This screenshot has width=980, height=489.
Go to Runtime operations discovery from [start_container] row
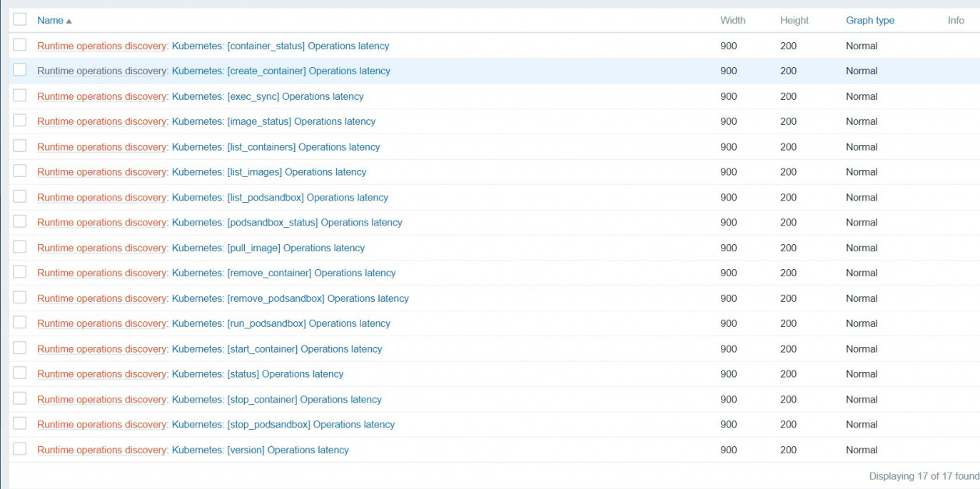click(102, 349)
